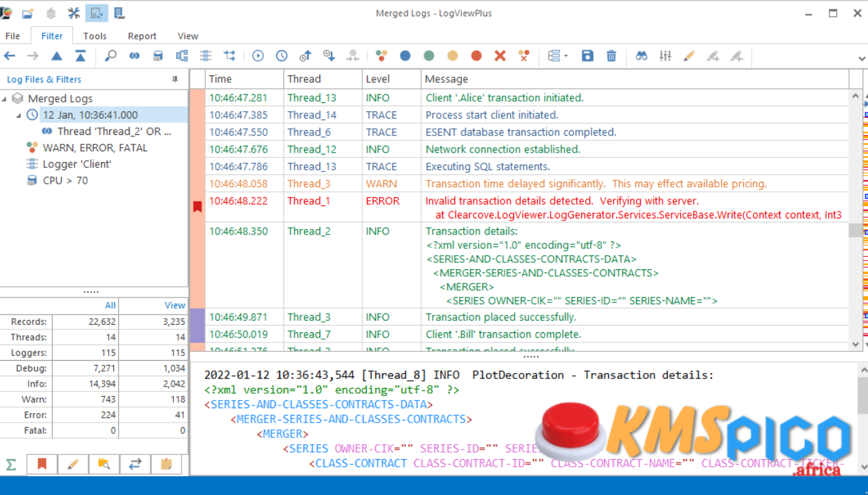Toggle the blue circle level filter
This screenshot has height=495, width=868.
coord(405,56)
